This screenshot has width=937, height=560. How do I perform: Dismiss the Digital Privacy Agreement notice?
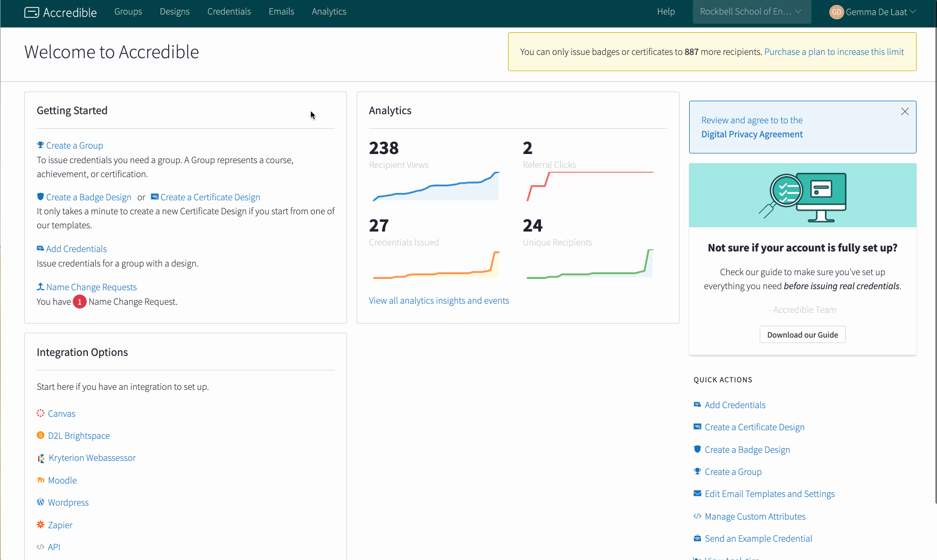click(905, 111)
